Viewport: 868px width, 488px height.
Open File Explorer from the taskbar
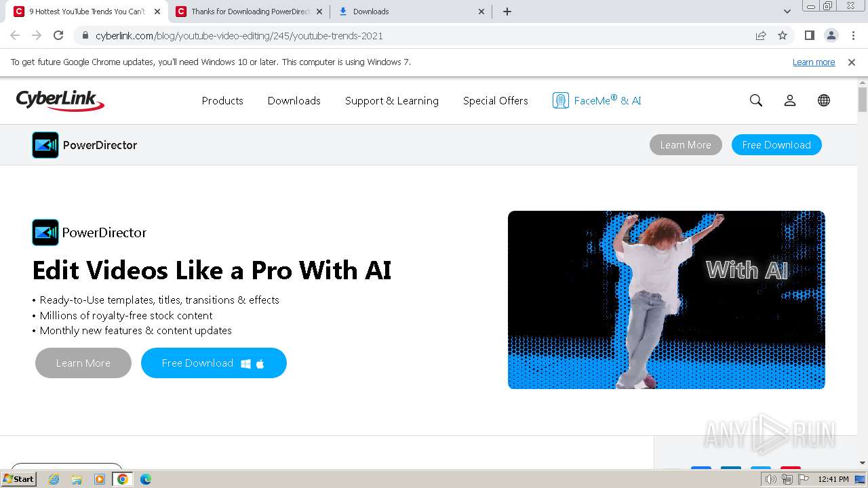coord(77,479)
